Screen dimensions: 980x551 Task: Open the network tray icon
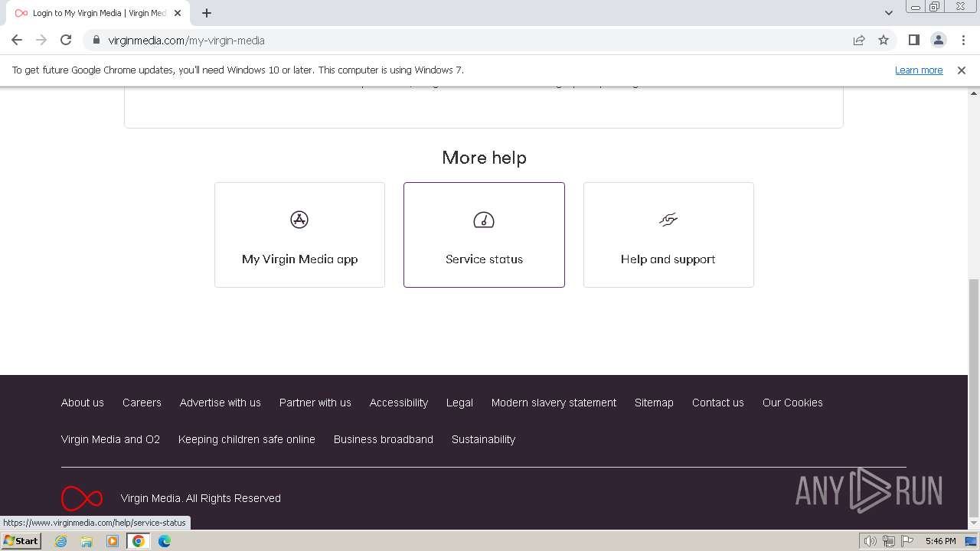point(889,541)
